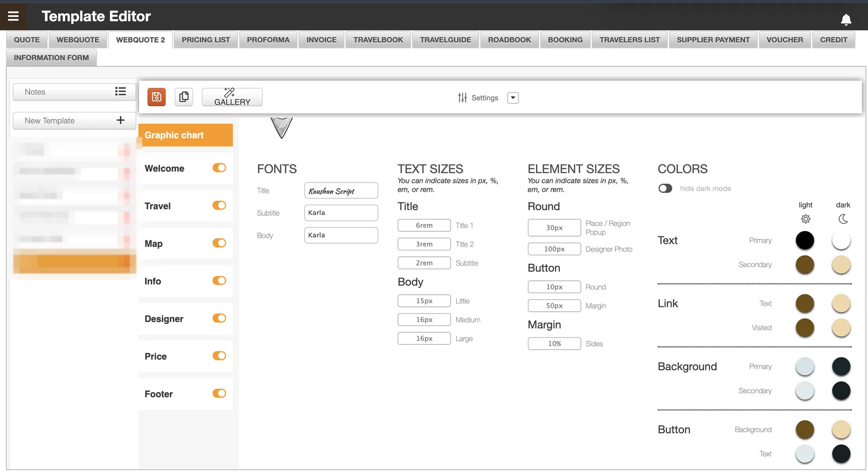Viewport: 868px width, 473px height.
Task: Select the Body font Karla field
Action: point(341,235)
